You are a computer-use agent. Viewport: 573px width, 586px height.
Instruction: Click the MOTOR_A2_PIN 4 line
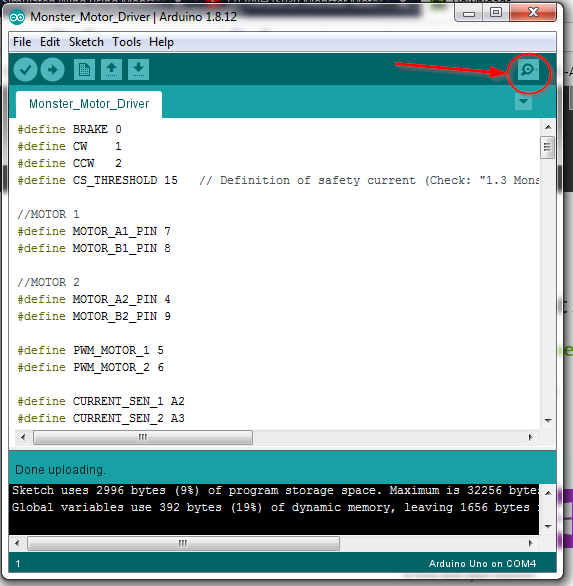pos(94,299)
